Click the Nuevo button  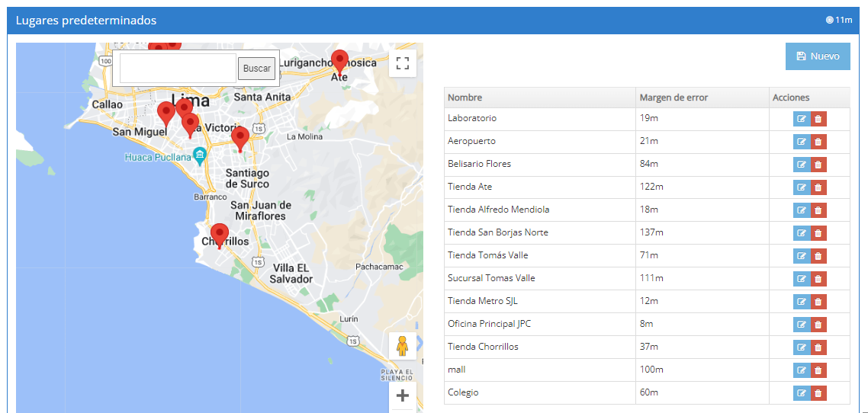coord(818,56)
